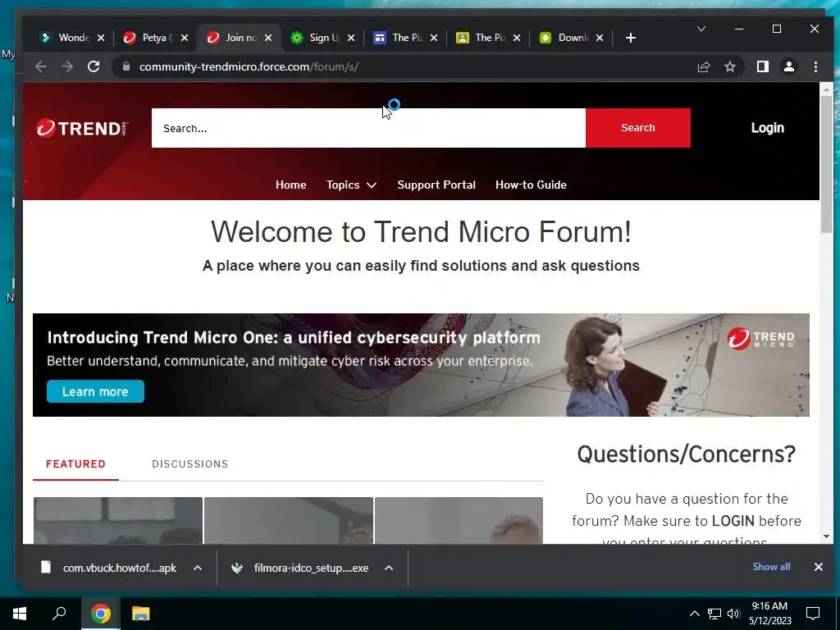Click the scrollbar down arrow
Viewport: 840px width, 630px height.
826,536
